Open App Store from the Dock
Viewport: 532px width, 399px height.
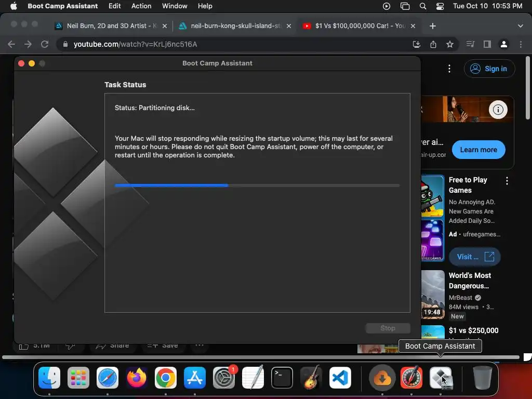pos(195,378)
